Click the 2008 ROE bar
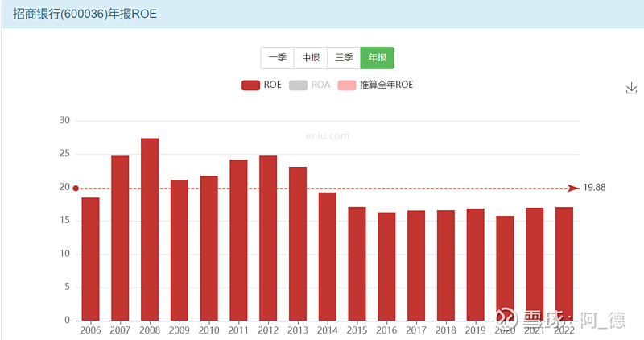The height and width of the screenshot is (340, 644). pyautogui.click(x=150, y=230)
